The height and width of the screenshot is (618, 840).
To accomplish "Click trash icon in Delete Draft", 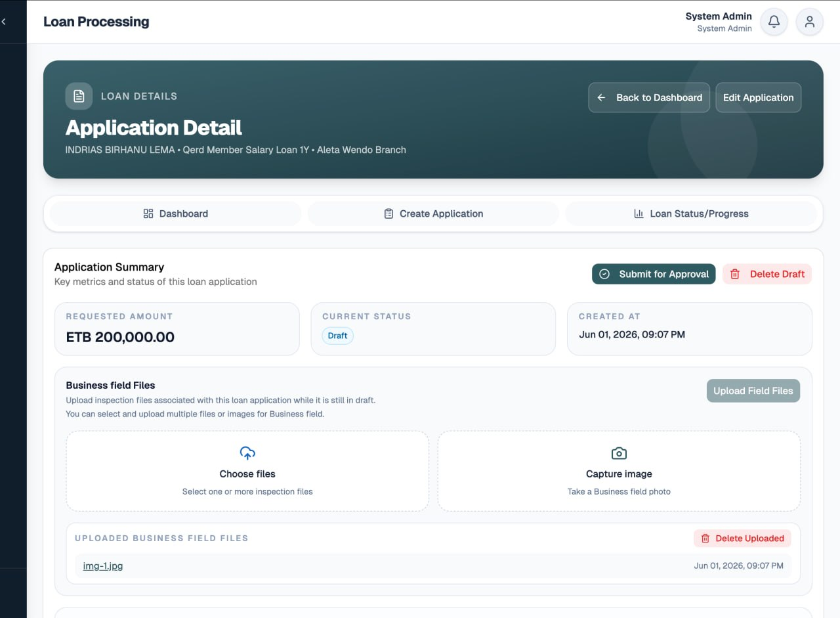I will 735,274.
